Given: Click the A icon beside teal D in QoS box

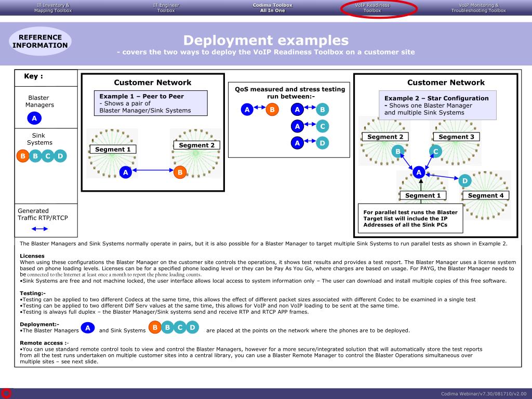Looking at the screenshot, I should (x=297, y=143).
